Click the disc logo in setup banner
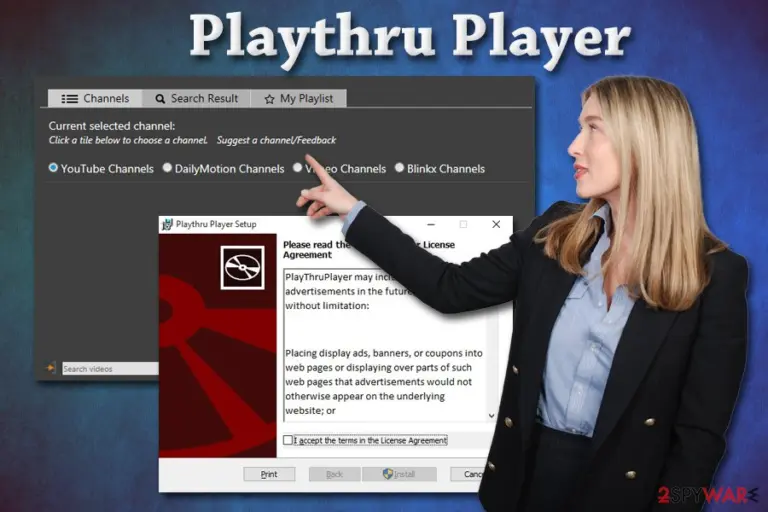This screenshot has width=768, height=512. coord(242,268)
